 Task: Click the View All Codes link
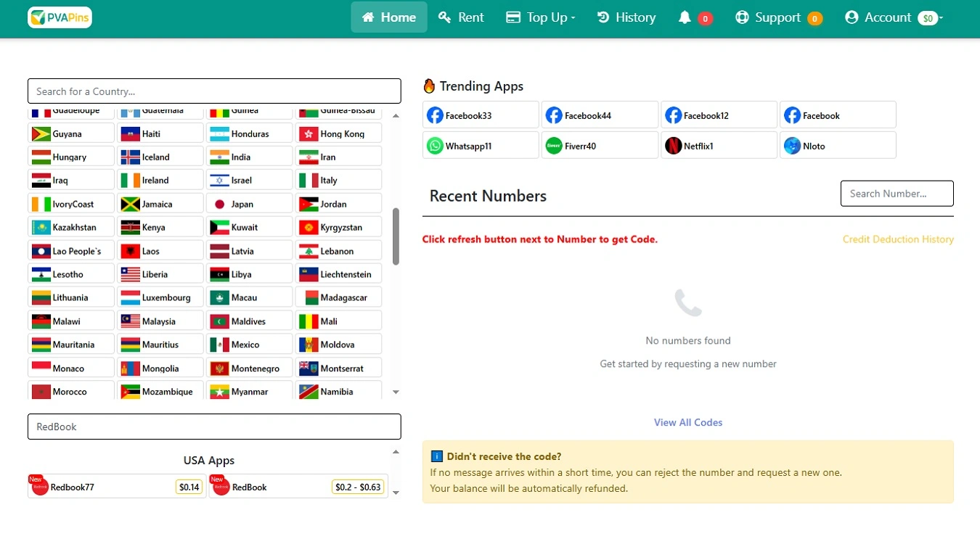coord(688,422)
